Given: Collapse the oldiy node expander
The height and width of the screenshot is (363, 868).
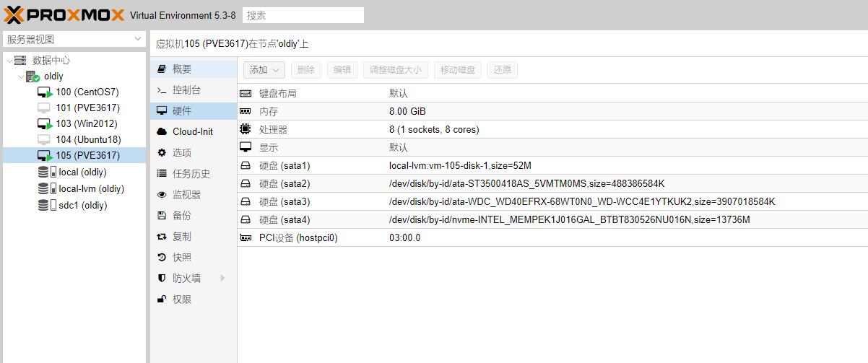Looking at the screenshot, I should pos(21,76).
